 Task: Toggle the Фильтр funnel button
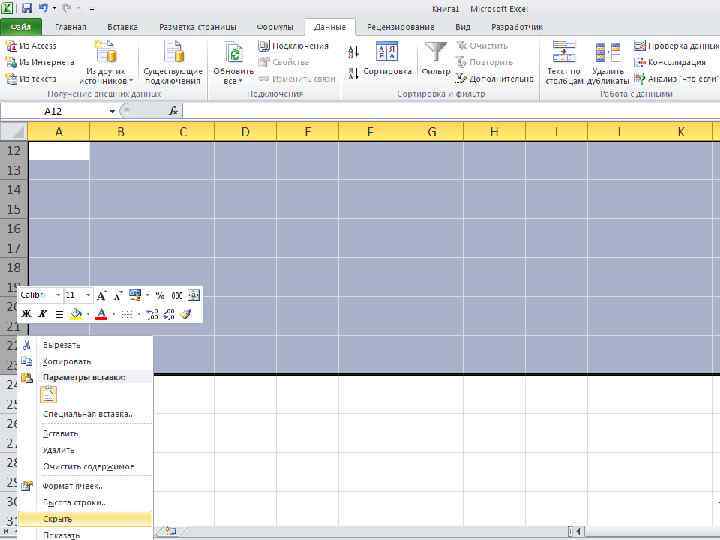point(435,59)
